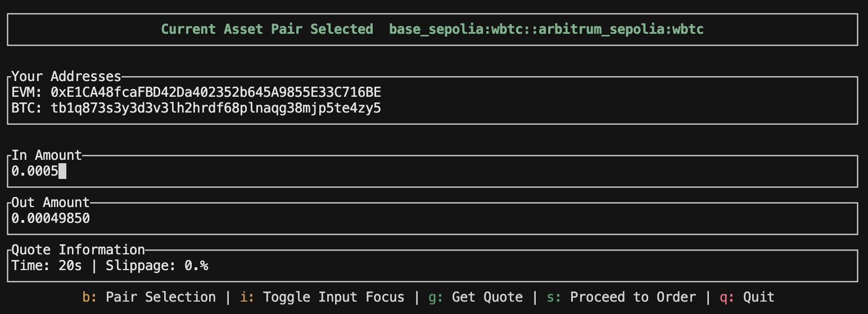The width and height of the screenshot is (868, 314).
Task: Click the 'Time: 20s' quote value
Action: (x=47, y=266)
